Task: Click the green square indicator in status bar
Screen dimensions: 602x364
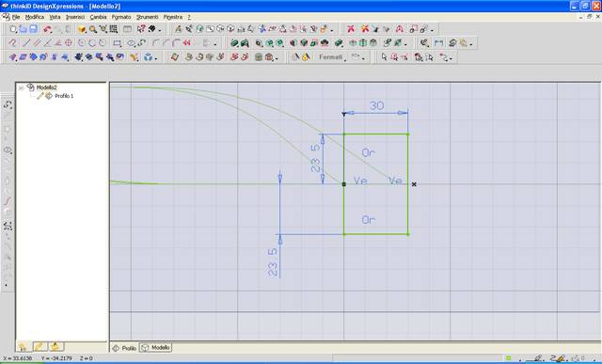Action: tap(508, 358)
